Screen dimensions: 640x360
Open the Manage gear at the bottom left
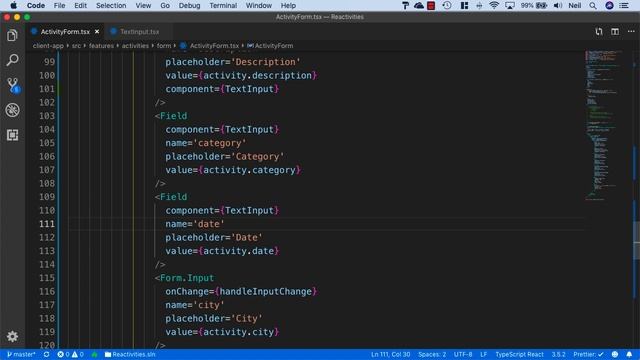[12, 336]
